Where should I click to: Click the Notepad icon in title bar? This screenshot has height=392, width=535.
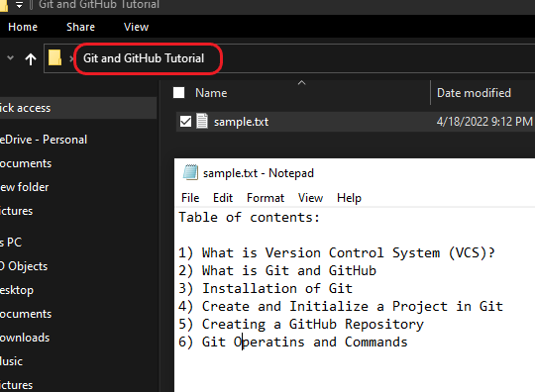(190, 172)
